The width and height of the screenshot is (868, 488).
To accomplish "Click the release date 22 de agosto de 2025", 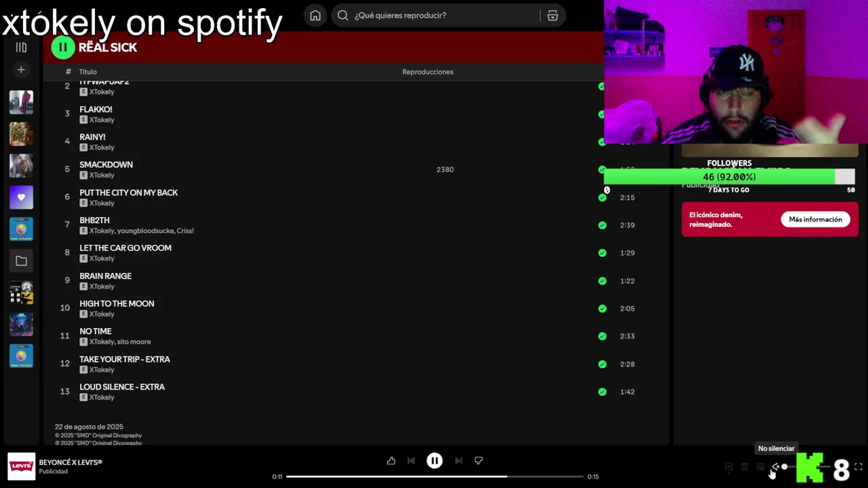I will [x=89, y=427].
